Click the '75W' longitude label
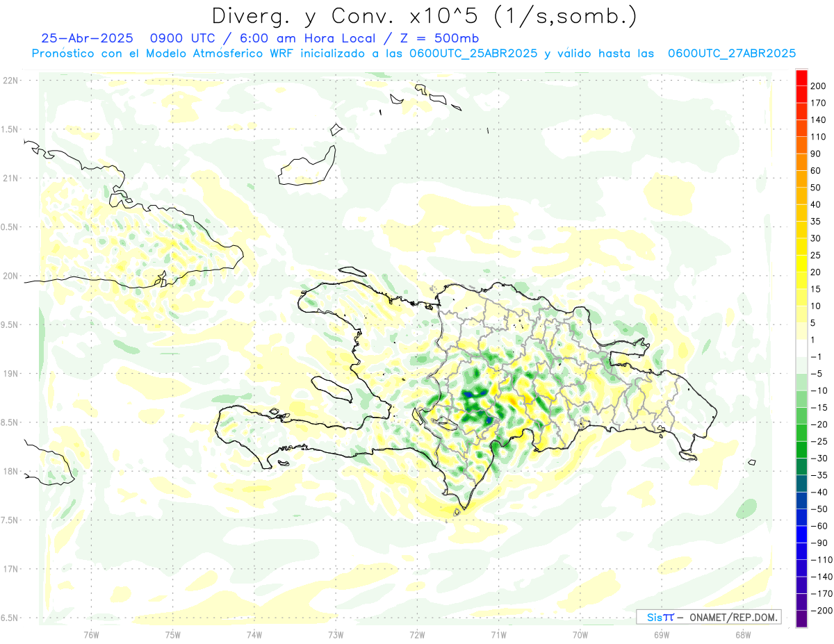 pyautogui.click(x=172, y=634)
